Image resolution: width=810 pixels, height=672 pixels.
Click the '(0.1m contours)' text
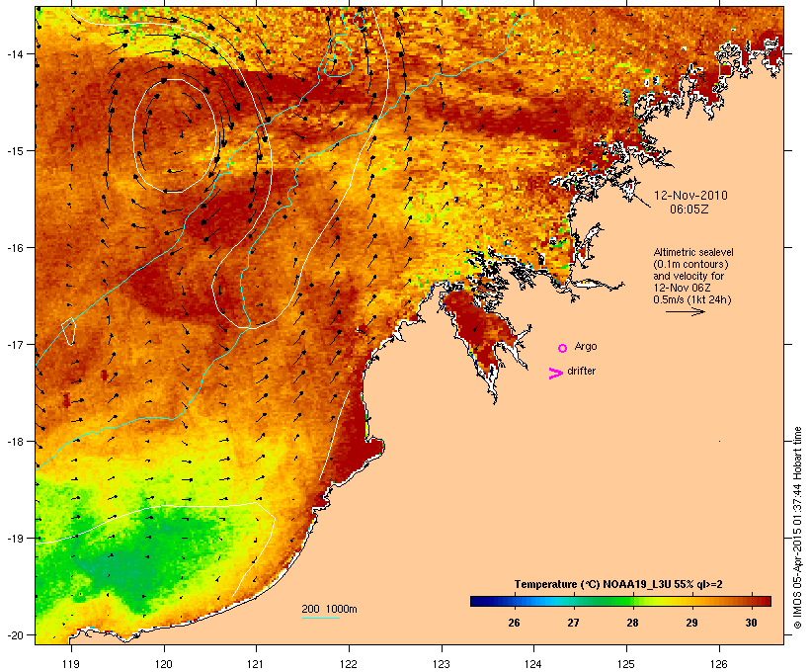point(690,264)
